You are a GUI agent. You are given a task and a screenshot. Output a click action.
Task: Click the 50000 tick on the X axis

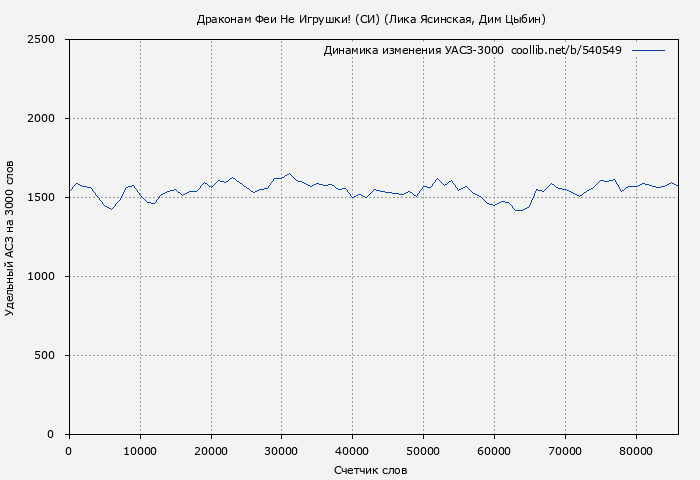tap(424, 450)
